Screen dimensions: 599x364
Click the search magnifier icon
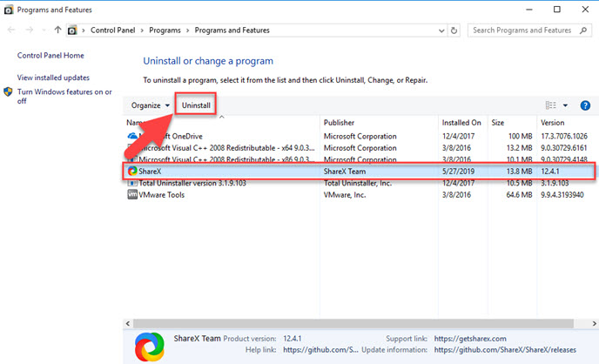point(583,30)
